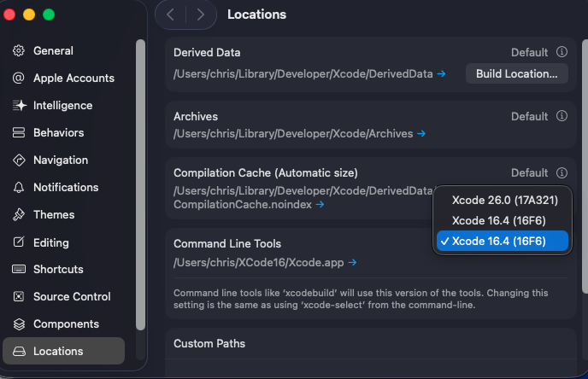
Task: Open the Notifications settings pane
Action: coord(64,187)
